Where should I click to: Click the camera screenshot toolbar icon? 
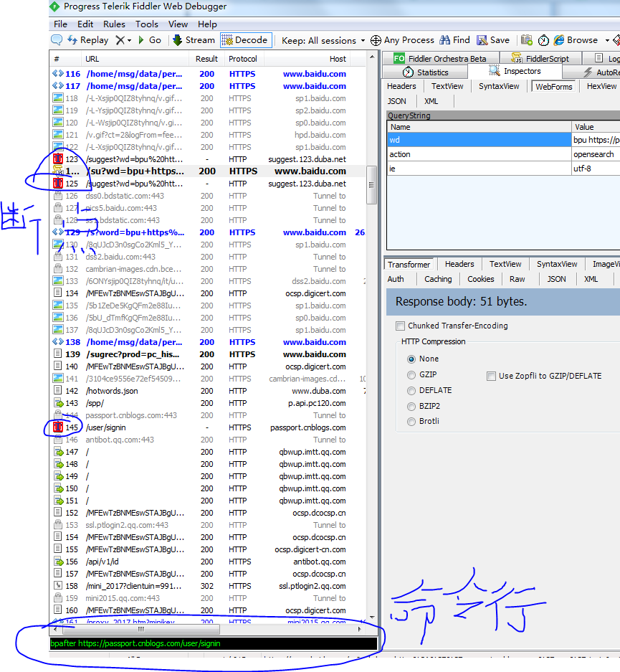tap(527, 40)
